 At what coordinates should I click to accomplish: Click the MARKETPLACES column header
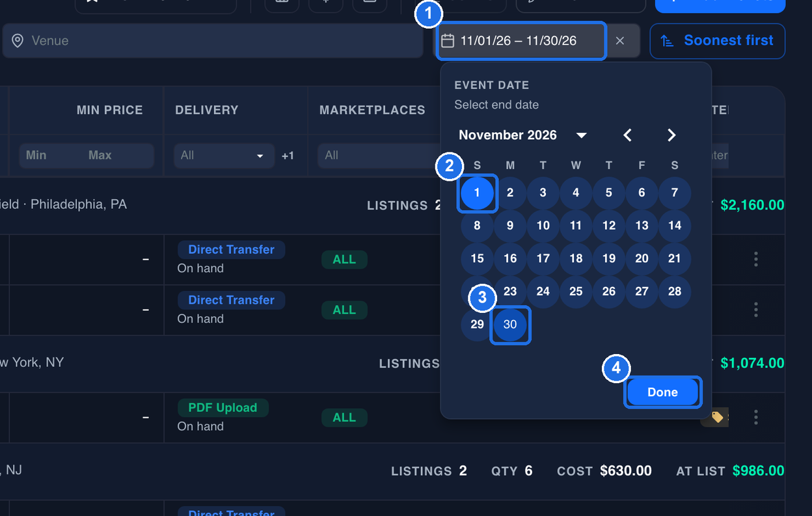(x=372, y=111)
